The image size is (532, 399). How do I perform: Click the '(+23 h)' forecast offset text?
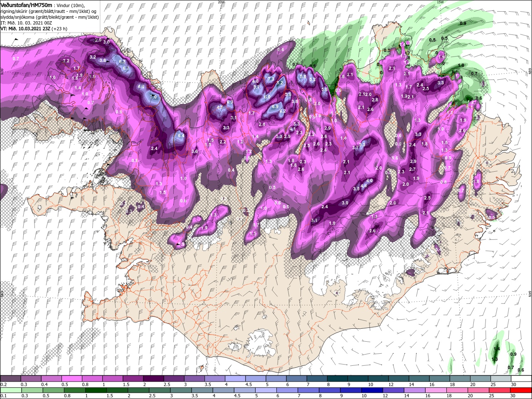tap(60, 29)
